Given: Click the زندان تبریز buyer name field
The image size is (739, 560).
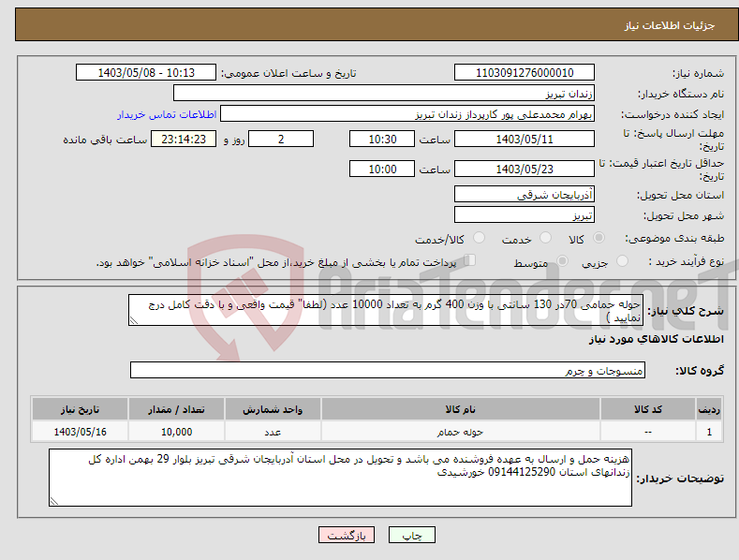Looking at the screenshot, I should pos(384,94).
